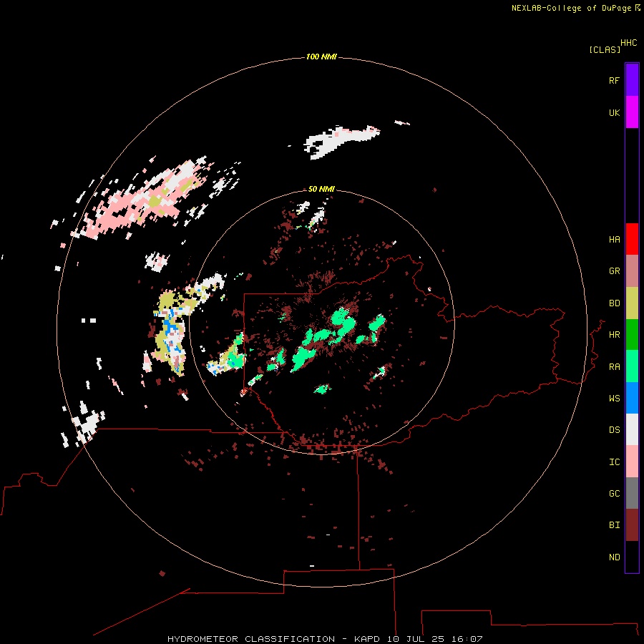
Task: Click the KAPD radar site identifier
Action: coord(369,639)
